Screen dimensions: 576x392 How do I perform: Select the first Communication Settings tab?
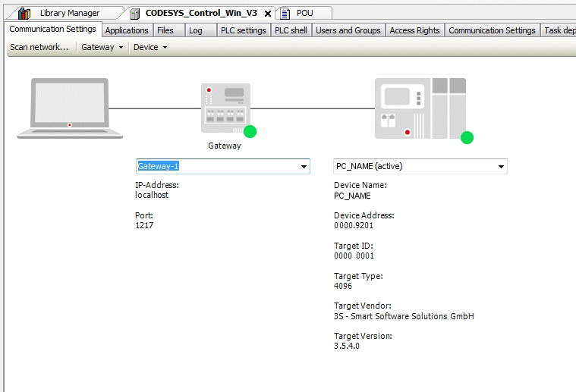52,29
